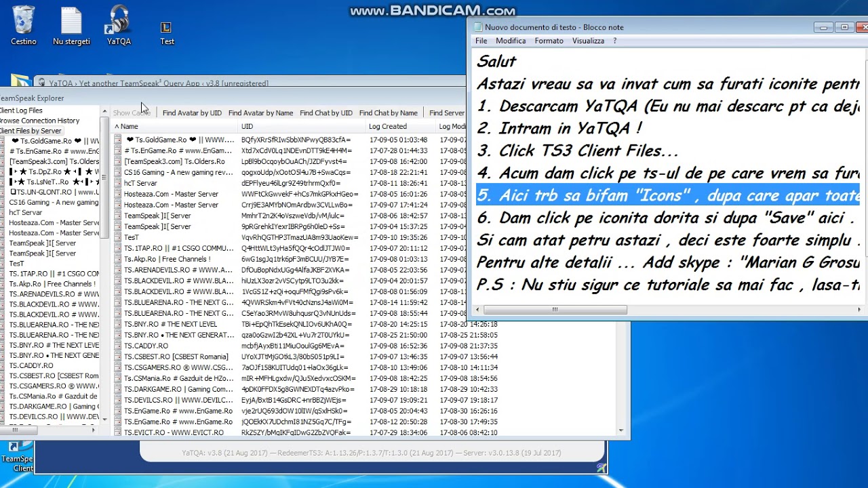
Task: Select Client Files by Server tree node
Action: point(31,131)
